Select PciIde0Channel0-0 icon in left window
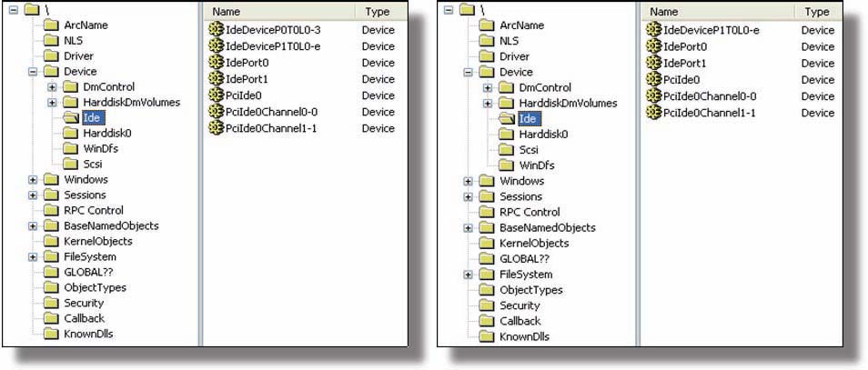 coord(217,112)
